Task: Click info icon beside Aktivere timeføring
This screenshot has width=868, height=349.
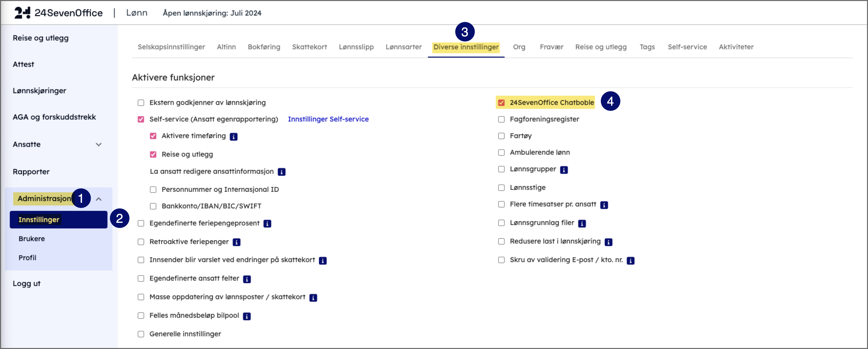Action: pyautogui.click(x=233, y=136)
